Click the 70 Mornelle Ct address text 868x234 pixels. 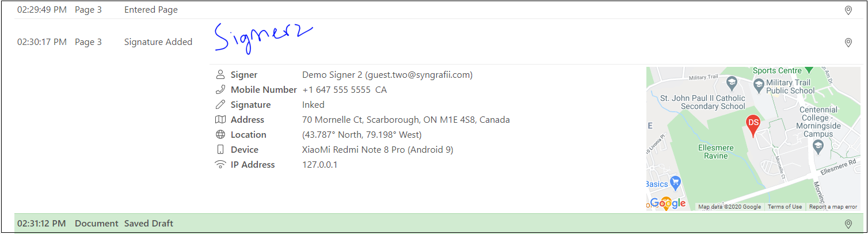point(406,120)
